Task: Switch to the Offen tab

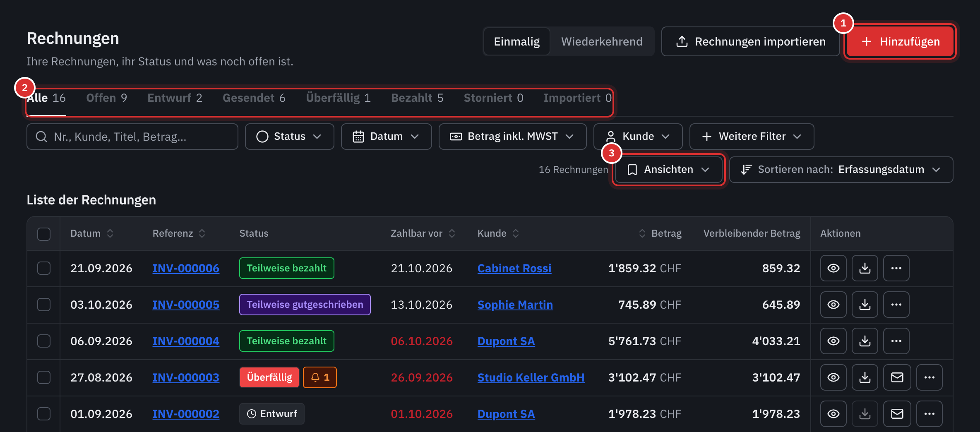Action: click(x=106, y=98)
